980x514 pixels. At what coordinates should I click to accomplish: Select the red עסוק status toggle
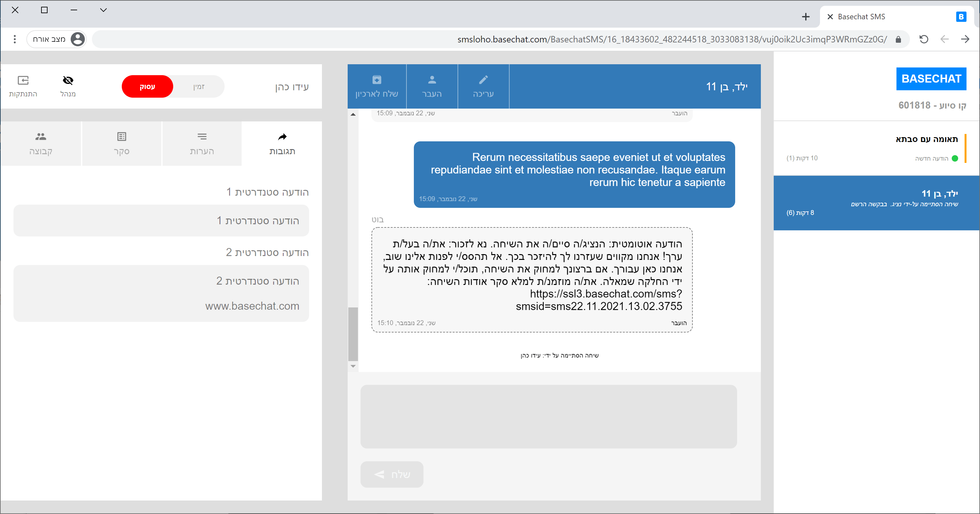(x=147, y=87)
